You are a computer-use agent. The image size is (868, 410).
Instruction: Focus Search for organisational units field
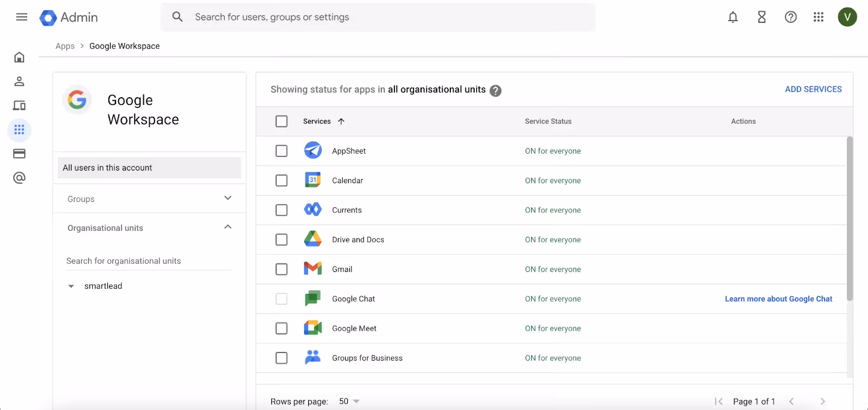click(149, 261)
